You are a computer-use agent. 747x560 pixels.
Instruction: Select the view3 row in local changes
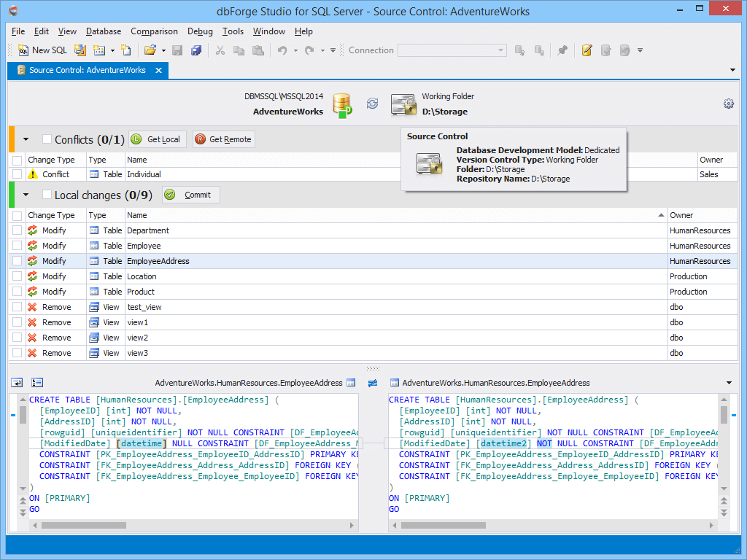[373, 353]
